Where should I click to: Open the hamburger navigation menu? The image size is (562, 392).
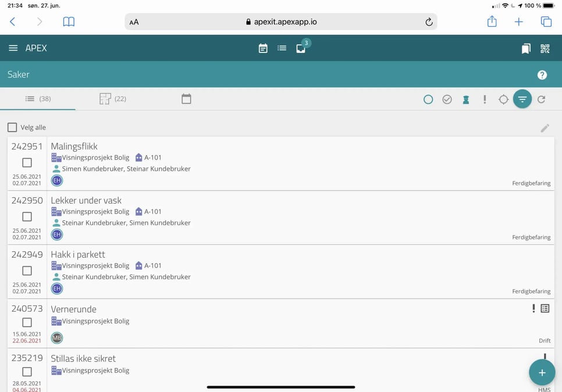pos(13,48)
